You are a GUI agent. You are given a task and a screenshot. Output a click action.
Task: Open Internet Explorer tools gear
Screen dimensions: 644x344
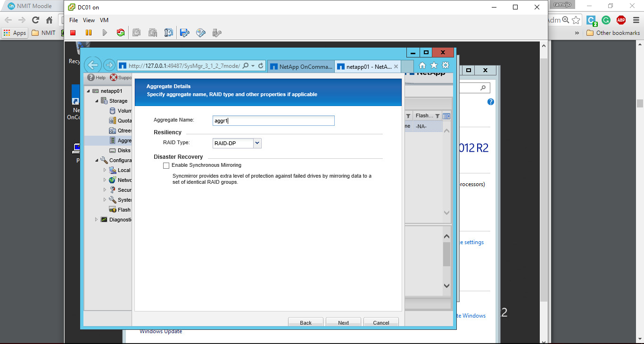(446, 66)
